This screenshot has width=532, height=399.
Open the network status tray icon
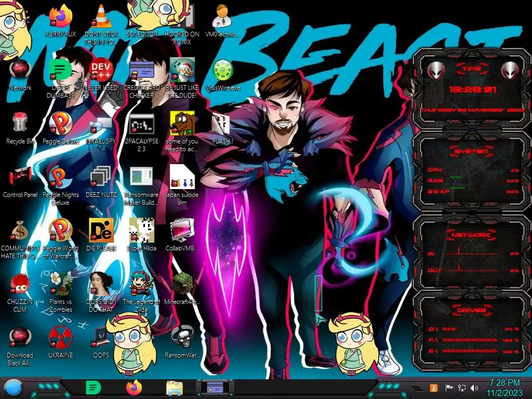[x=462, y=388]
